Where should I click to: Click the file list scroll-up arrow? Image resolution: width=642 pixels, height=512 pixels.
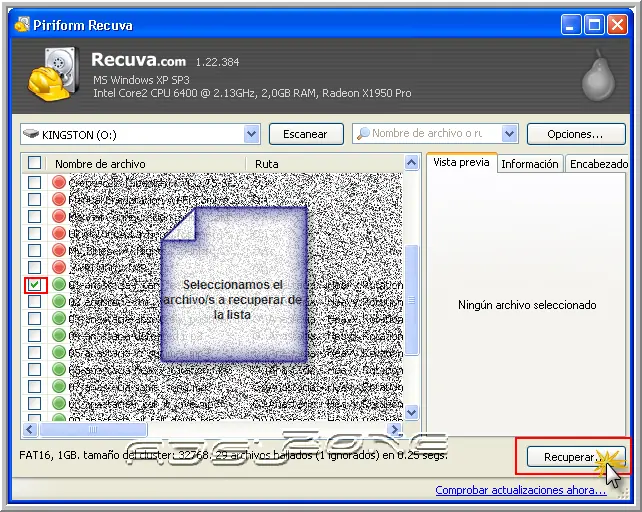tap(411, 163)
